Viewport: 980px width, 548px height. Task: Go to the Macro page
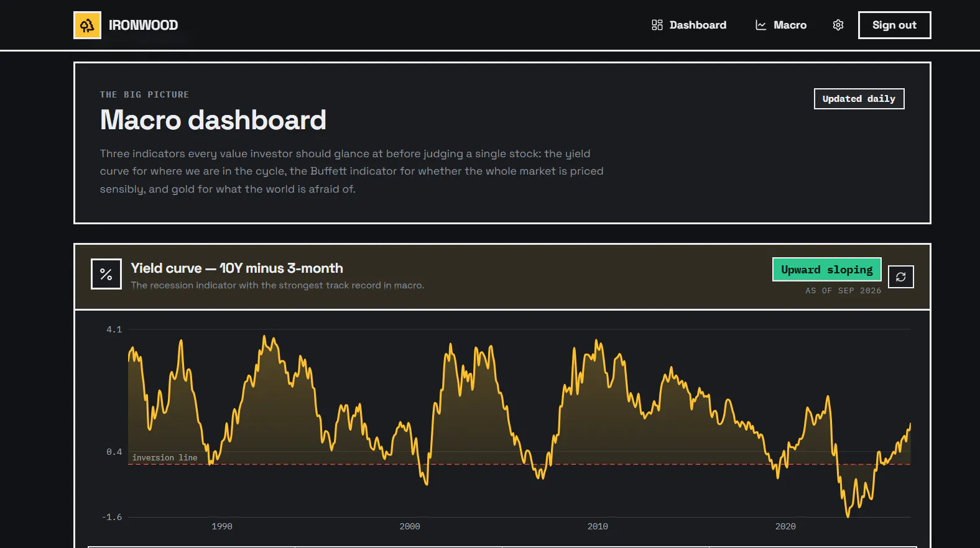[781, 25]
